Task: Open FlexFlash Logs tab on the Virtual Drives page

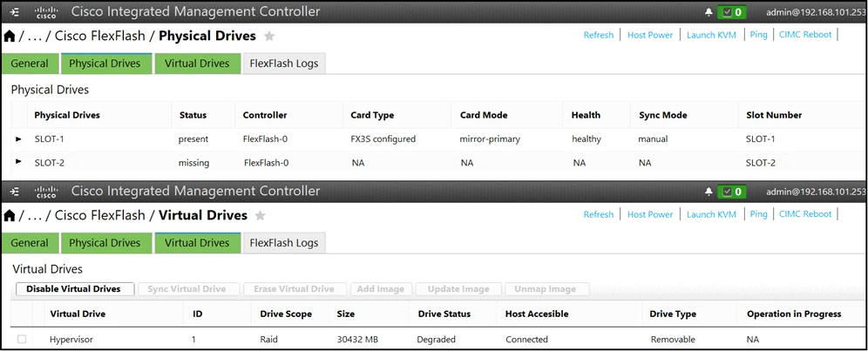Action: 284,242
